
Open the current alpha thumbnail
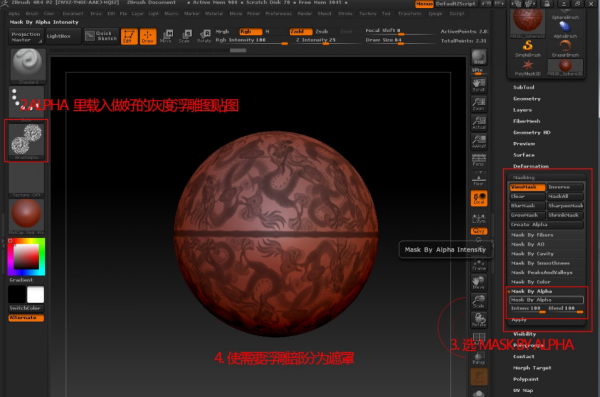coord(26,141)
